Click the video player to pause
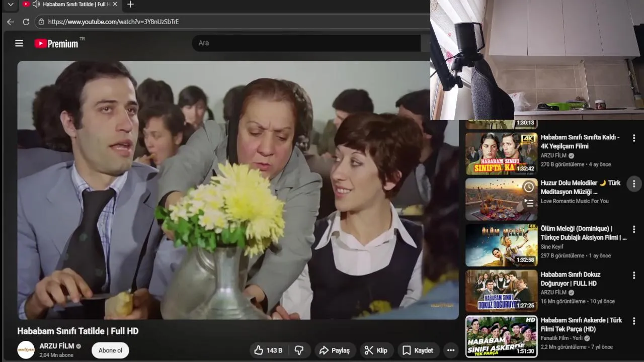644x362 pixels. tap(238, 190)
